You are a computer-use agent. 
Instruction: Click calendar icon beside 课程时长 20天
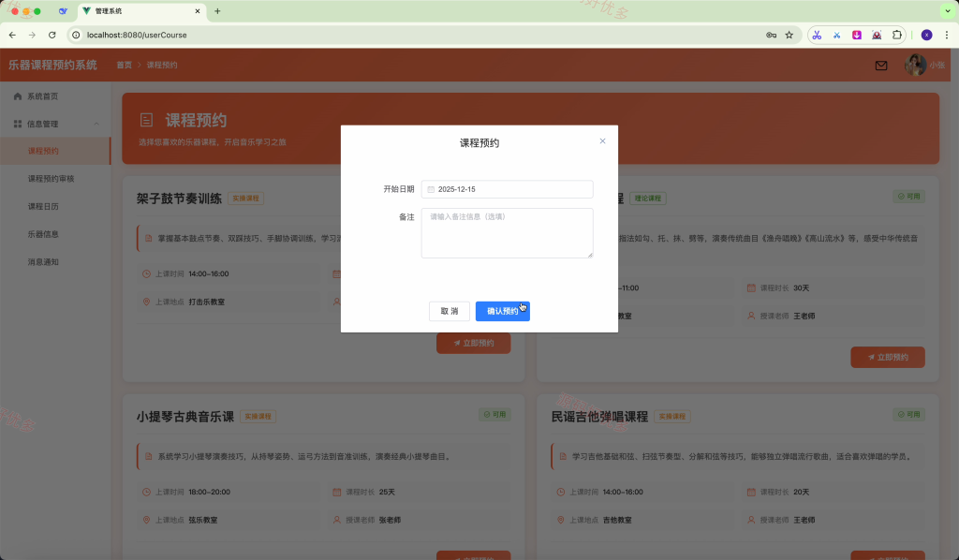click(751, 493)
